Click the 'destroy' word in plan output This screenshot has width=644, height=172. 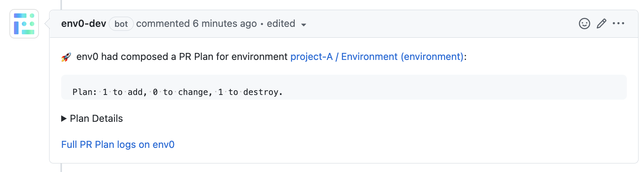[261, 92]
